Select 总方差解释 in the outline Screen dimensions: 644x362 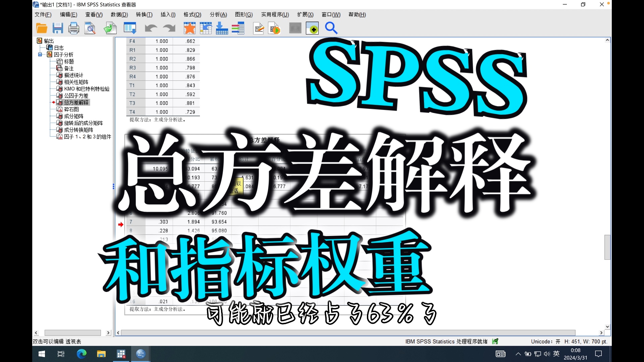click(76, 103)
